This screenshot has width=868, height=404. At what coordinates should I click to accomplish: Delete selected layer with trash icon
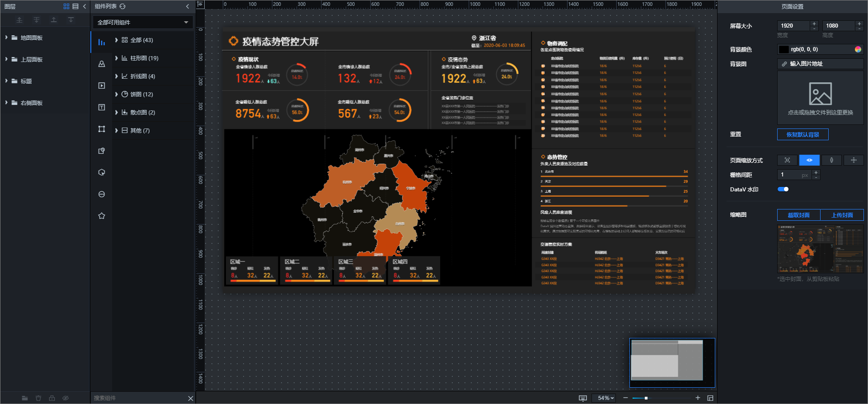(38, 398)
